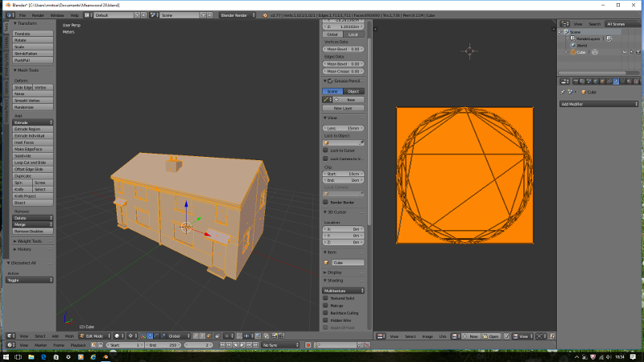
Task: Open the Constraints properties tab icon
Action: click(609, 81)
